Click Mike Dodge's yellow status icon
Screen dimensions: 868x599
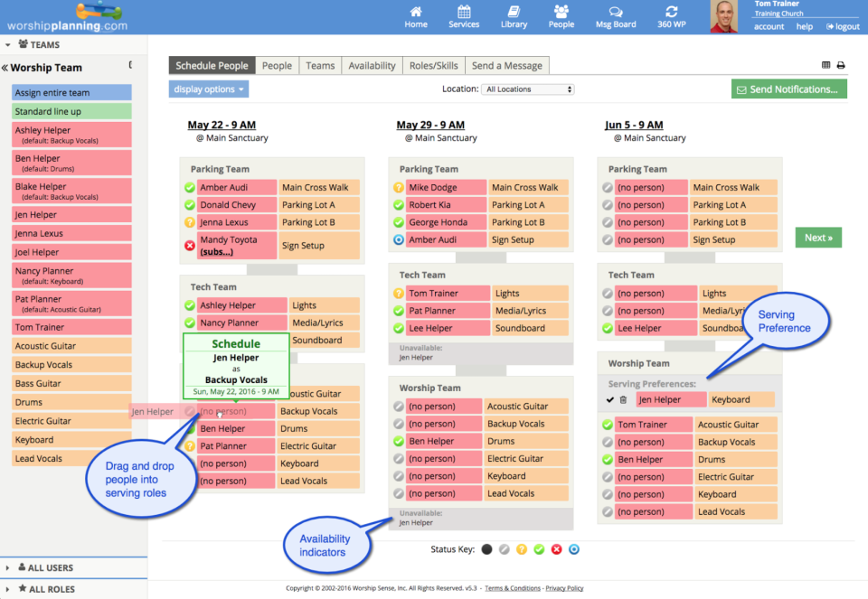pyautogui.click(x=398, y=188)
